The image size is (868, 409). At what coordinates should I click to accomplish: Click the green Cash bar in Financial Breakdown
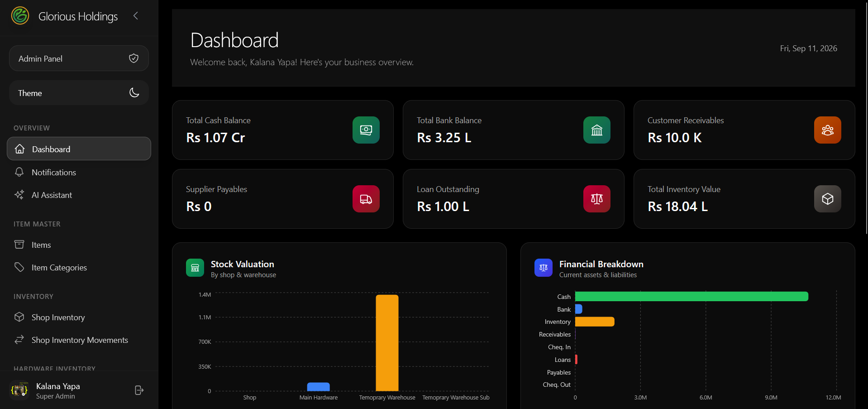[x=692, y=297]
